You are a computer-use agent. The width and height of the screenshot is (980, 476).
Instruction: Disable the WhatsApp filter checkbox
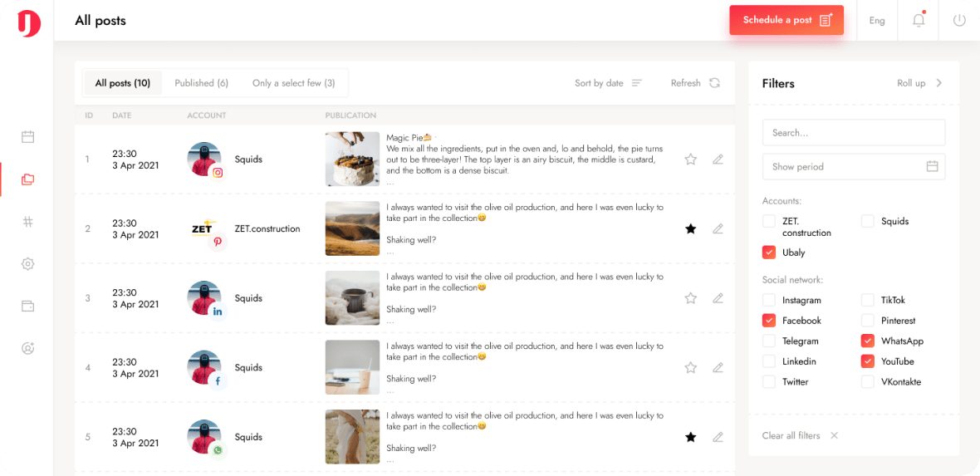(868, 341)
